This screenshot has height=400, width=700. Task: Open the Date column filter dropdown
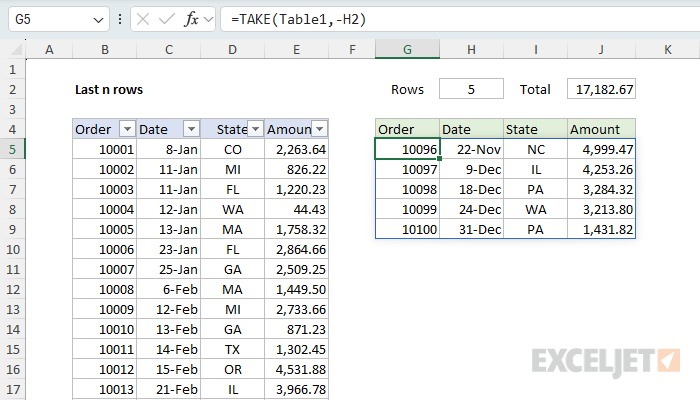click(x=191, y=129)
